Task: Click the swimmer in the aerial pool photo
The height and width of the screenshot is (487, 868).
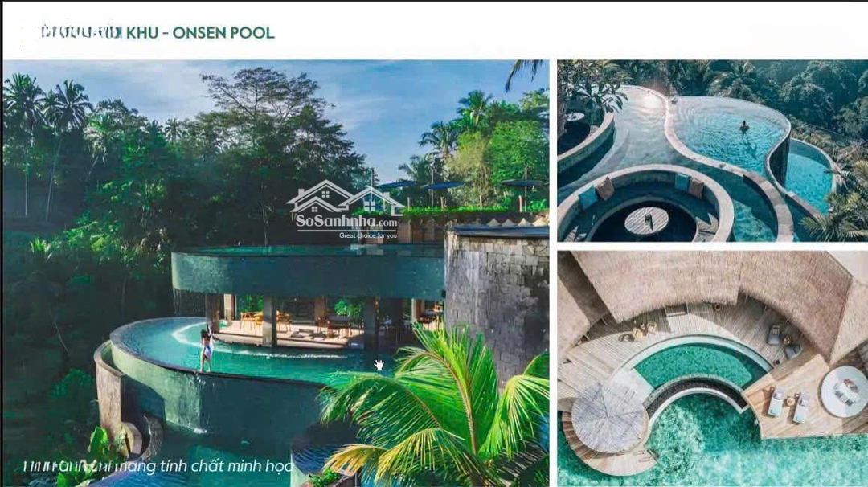Action: click(x=744, y=129)
